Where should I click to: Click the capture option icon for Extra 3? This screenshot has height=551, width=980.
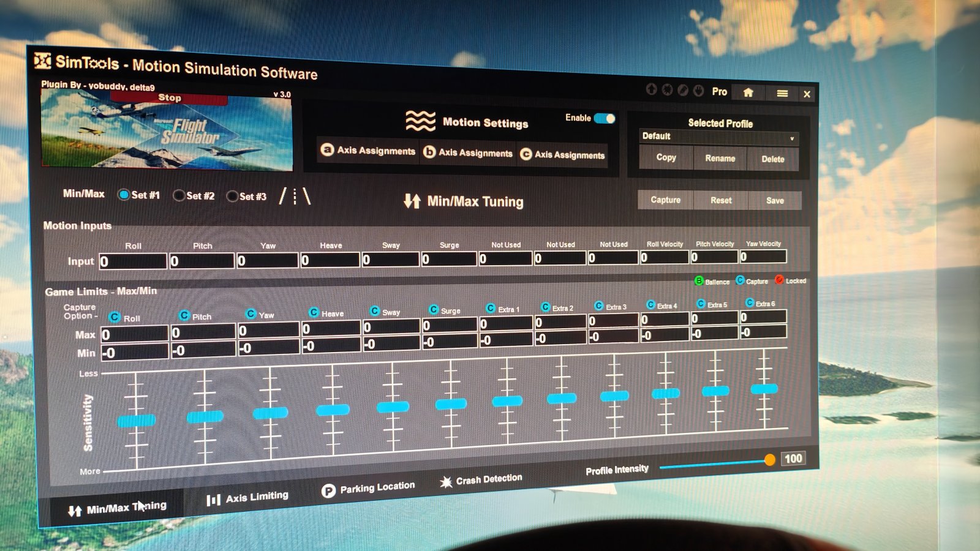598,306
